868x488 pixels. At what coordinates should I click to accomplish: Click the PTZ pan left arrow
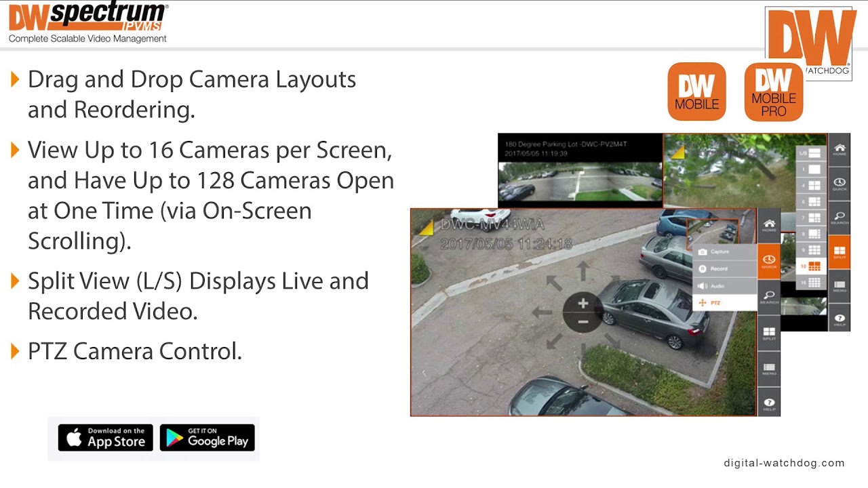click(x=542, y=312)
